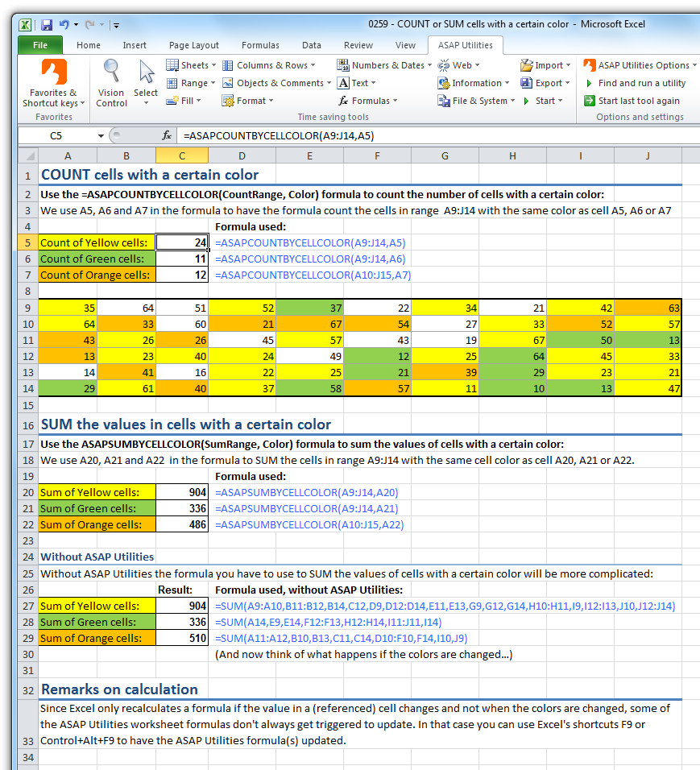The height and width of the screenshot is (770, 700).
Task: Switch to the Formulas ribbon tab
Action: coord(260,45)
